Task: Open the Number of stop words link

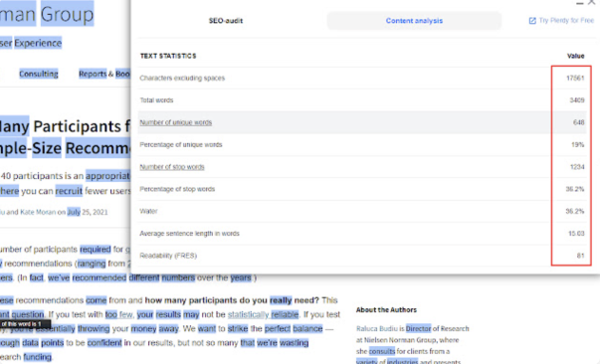Action: click(x=172, y=167)
